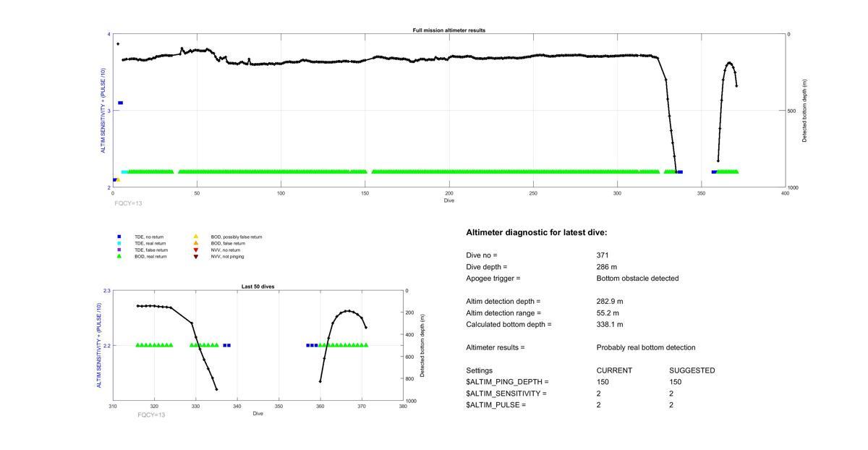Click the '$ALTIM_SENSITIVITY =' setting name
This screenshot has width=868, height=450.
[506, 394]
